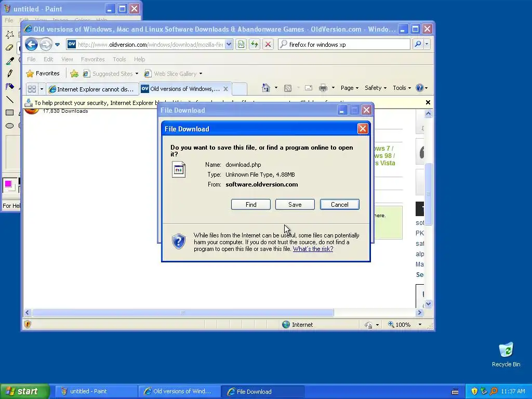
Task: Click the address bar URL field
Action: pos(150,45)
